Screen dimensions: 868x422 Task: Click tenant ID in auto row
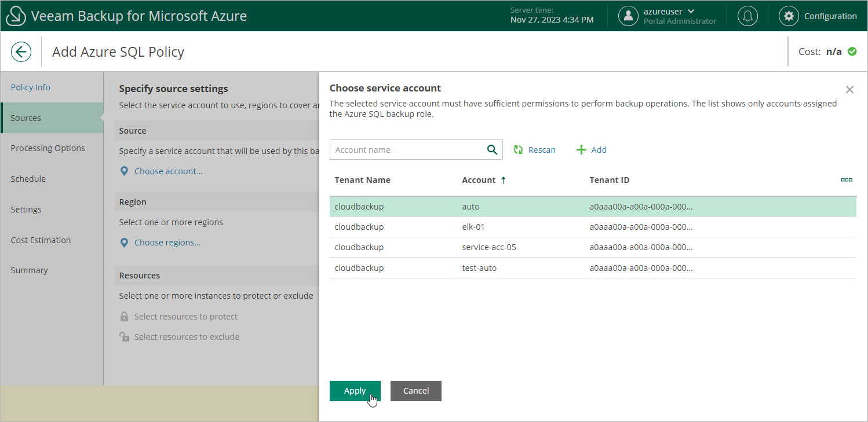point(641,207)
